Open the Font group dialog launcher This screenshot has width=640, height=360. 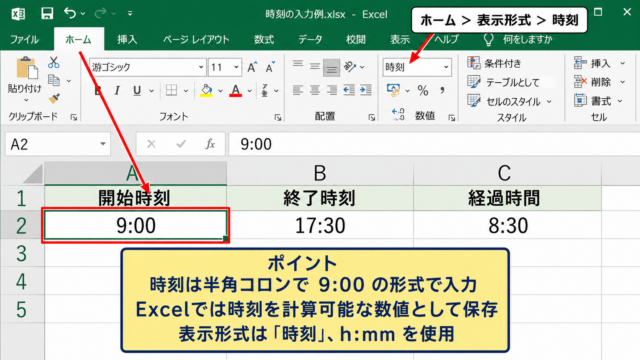point(278,118)
